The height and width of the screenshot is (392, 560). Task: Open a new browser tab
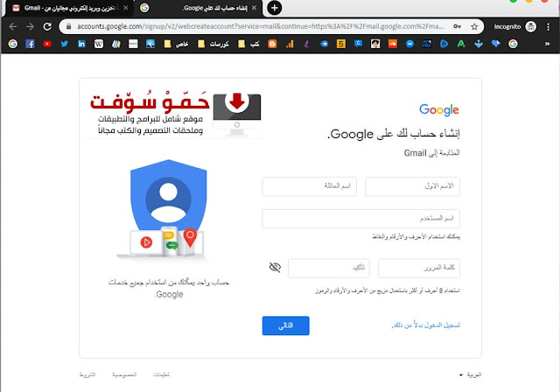point(274,8)
